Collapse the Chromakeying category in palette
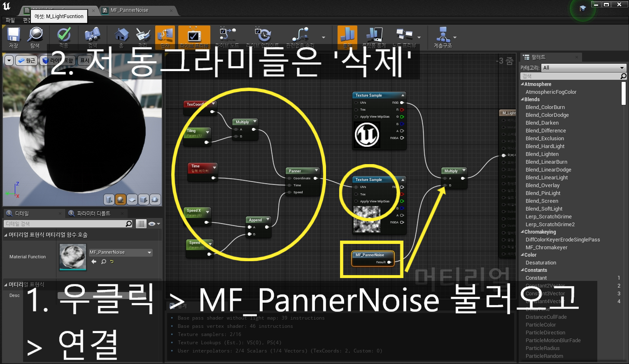Viewport: 629px width, 364px height. click(x=522, y=232)
